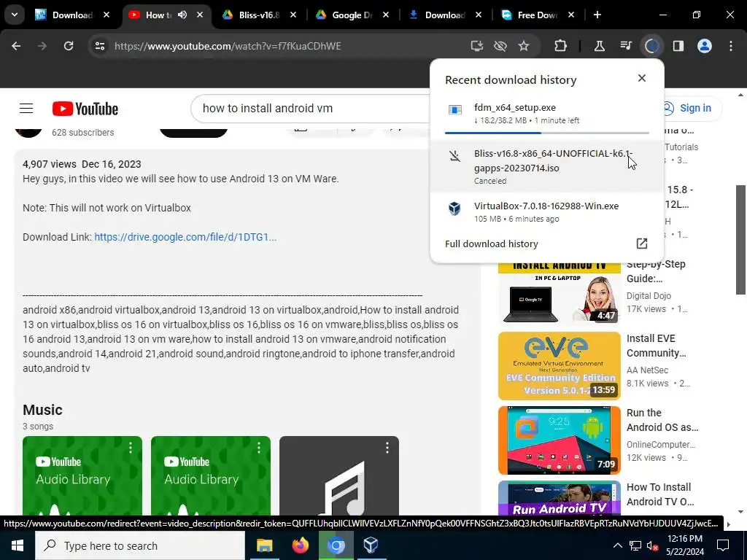View site information icon in address bar

tap(100, 46)
